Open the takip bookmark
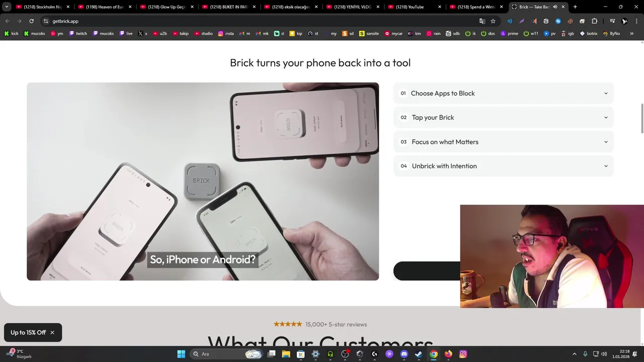The image size is (644, 362). (x=181, y=33)
